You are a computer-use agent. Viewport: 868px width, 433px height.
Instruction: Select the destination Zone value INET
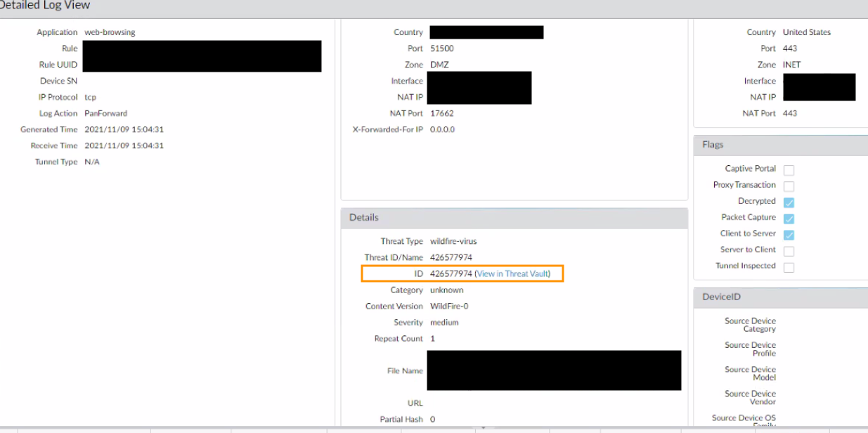[791, 65]
